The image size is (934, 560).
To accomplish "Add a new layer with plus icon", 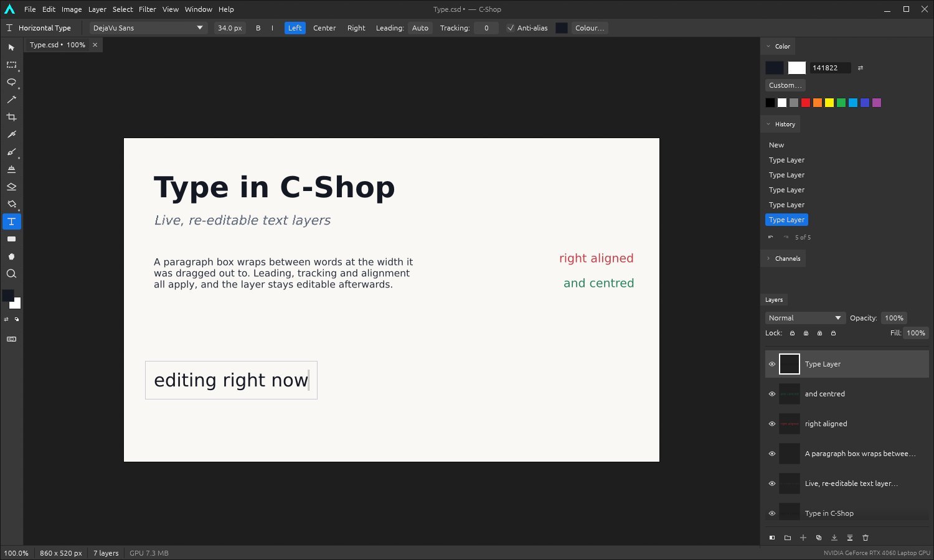I will [x=803, y=538].
